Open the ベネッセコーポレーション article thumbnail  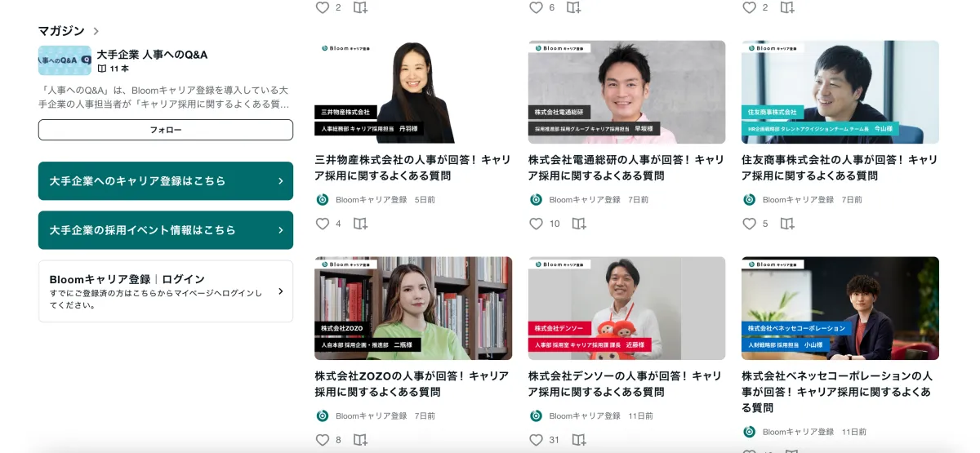pos(840,309)
